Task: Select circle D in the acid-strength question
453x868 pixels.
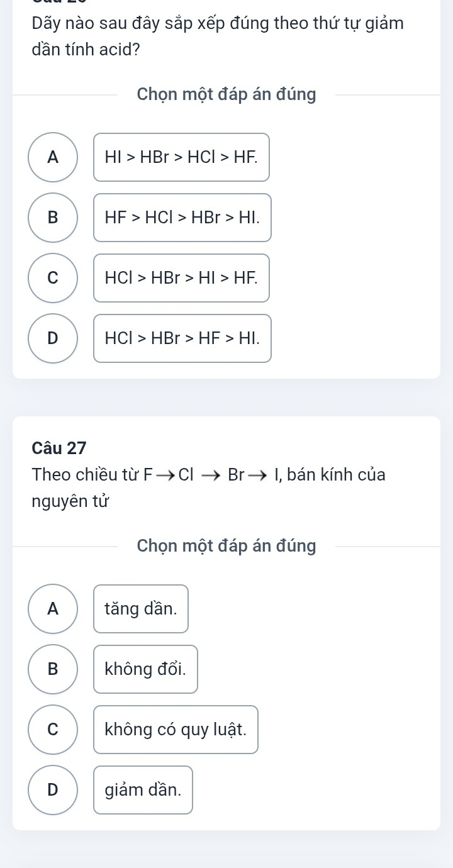Action: point(53,338)
